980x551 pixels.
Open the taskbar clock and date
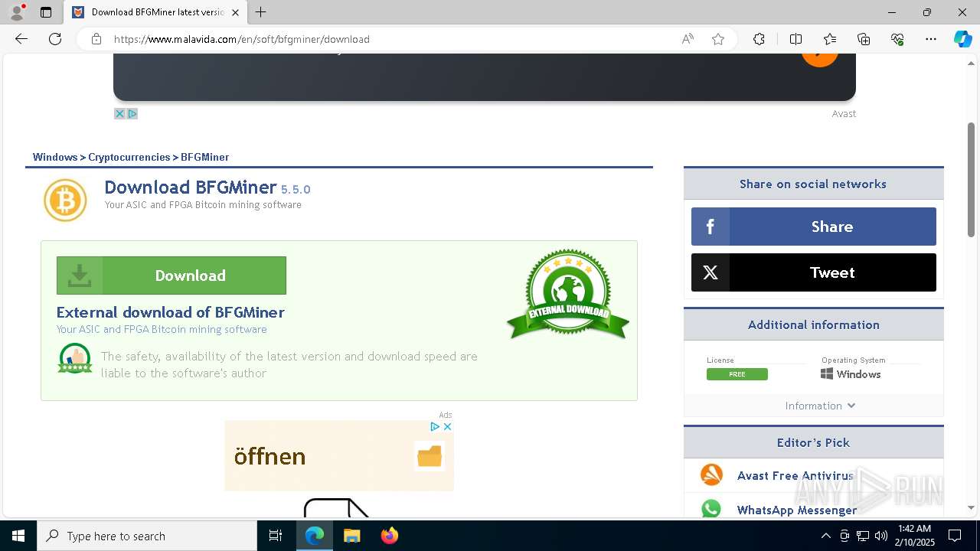tap(914, 536)
